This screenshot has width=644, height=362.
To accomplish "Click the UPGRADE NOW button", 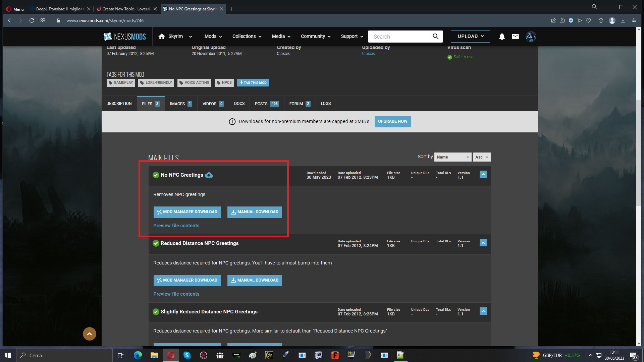I will 392,121.
